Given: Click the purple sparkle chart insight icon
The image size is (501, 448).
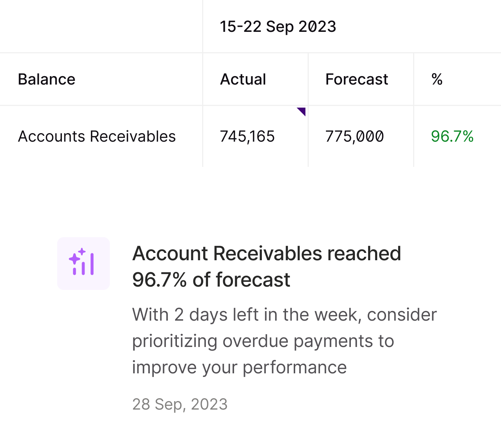Looking at the screenshot, I should [82, 262].
